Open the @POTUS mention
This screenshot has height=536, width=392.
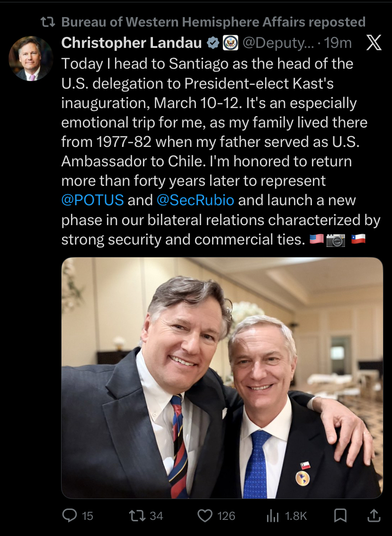pos(93,200)
